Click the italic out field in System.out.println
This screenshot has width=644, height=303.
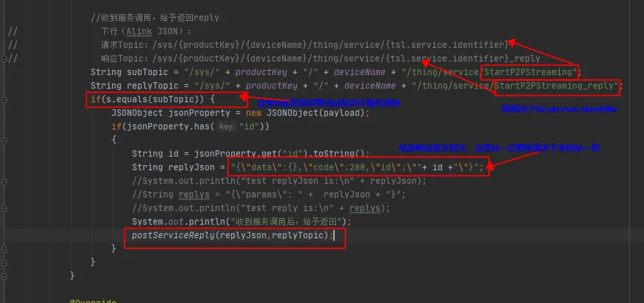pyautogui.click(x=175, y=221)
